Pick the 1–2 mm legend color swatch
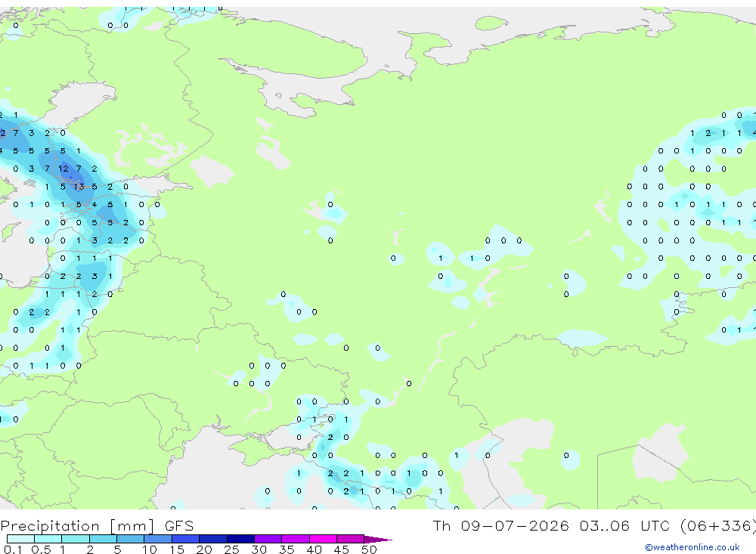The height and width of the screenshot is (554, 756). tap(76, 539)
